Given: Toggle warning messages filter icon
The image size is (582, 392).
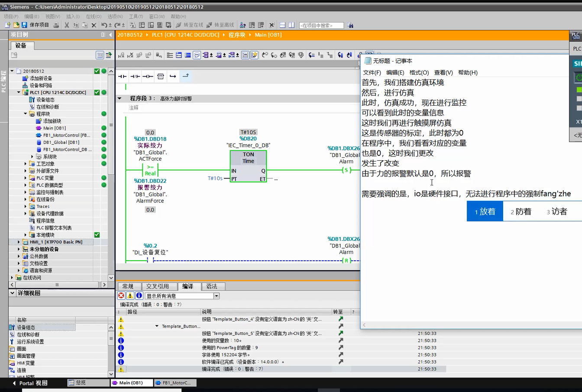Looking at the screenshot, I should [130, 296].
